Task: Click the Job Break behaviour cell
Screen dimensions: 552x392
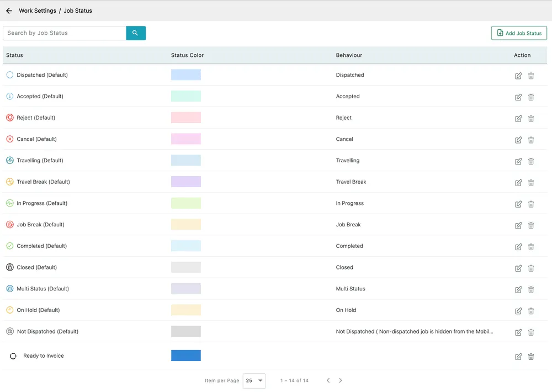Action: [348, 225]
